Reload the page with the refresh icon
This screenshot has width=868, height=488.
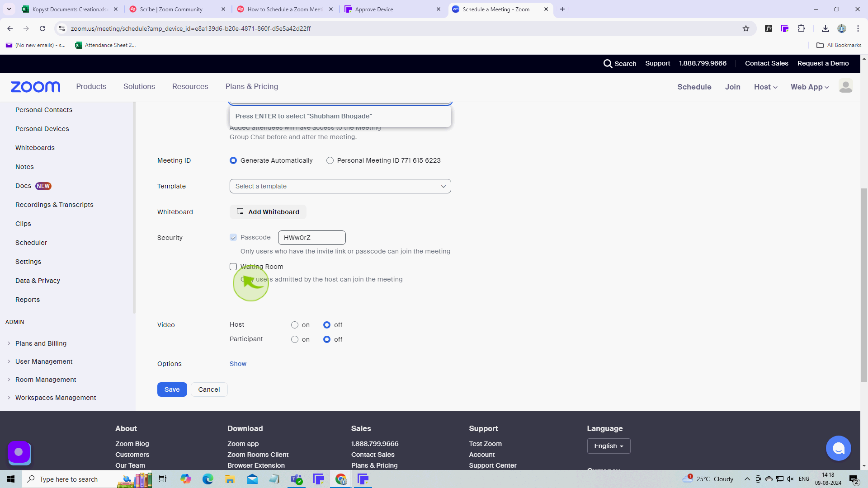(x=42, y=28)
